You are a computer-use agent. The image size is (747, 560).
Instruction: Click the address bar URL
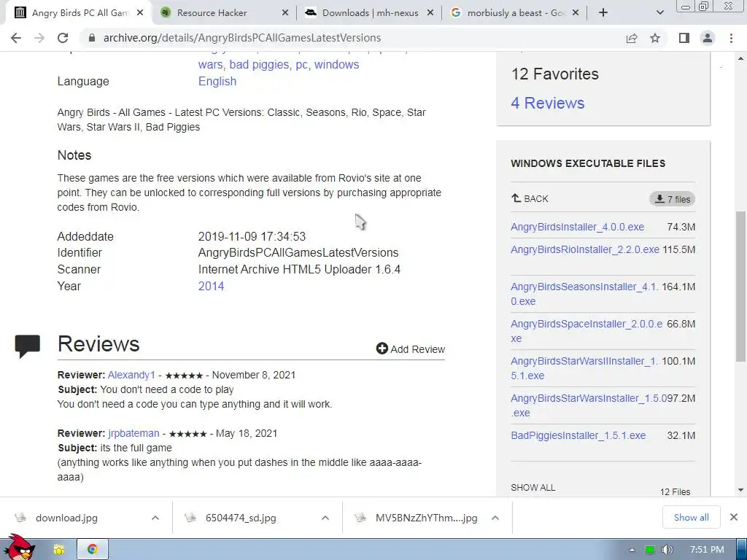pos(242,38)
